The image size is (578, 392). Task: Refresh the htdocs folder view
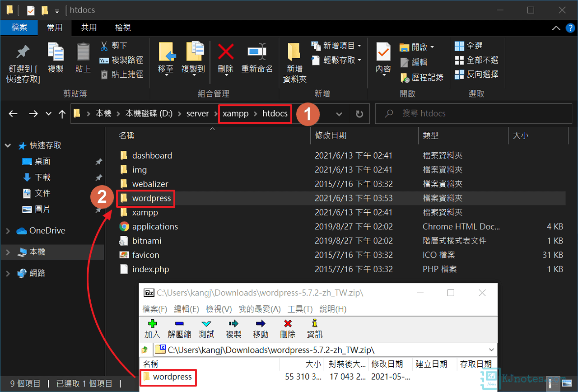point(359,114)
